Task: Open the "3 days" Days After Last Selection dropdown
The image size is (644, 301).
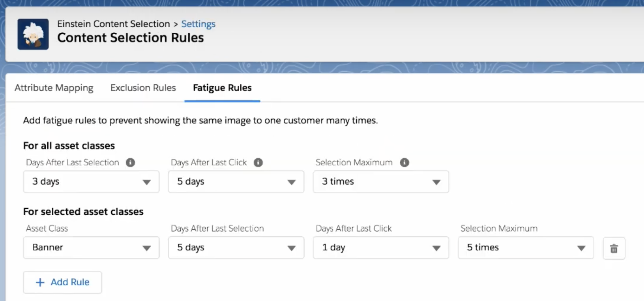Action: pyautogui.click(x=91, y=182)
